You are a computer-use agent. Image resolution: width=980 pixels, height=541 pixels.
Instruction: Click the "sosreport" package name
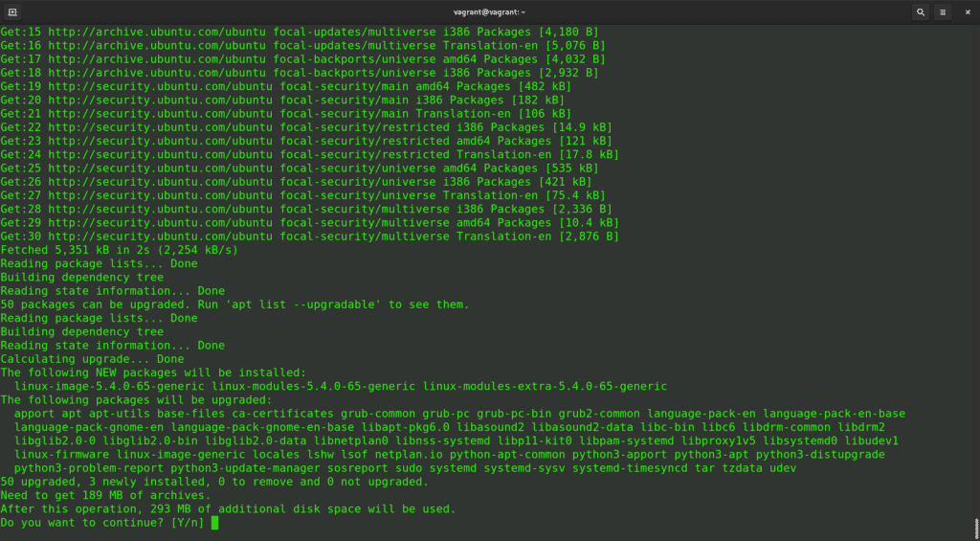[358, 468]
